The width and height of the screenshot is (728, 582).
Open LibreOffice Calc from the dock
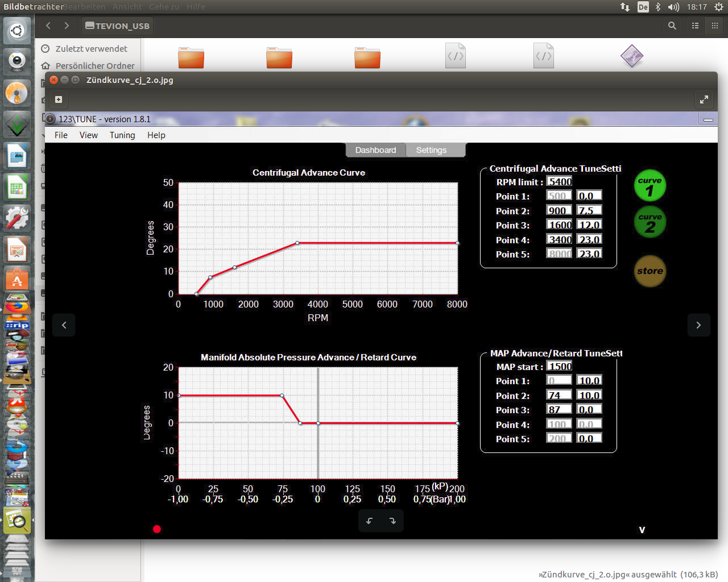(x=17, y=188)
